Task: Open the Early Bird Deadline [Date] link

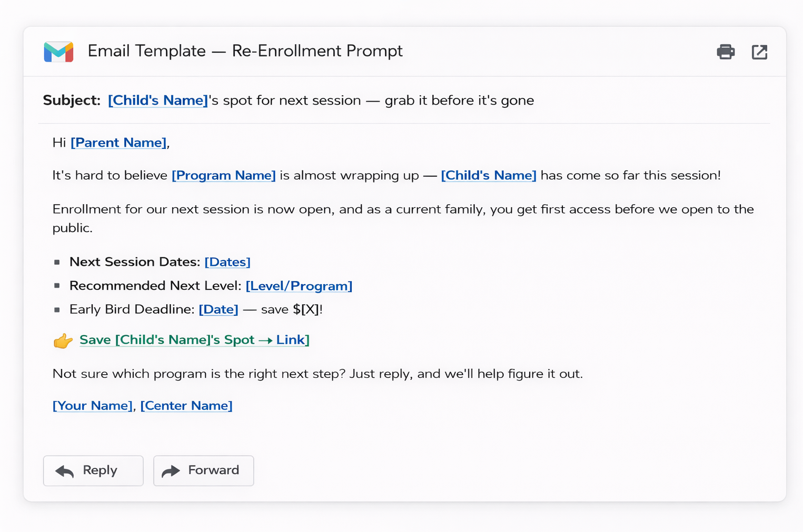Action: coord(219,309)
